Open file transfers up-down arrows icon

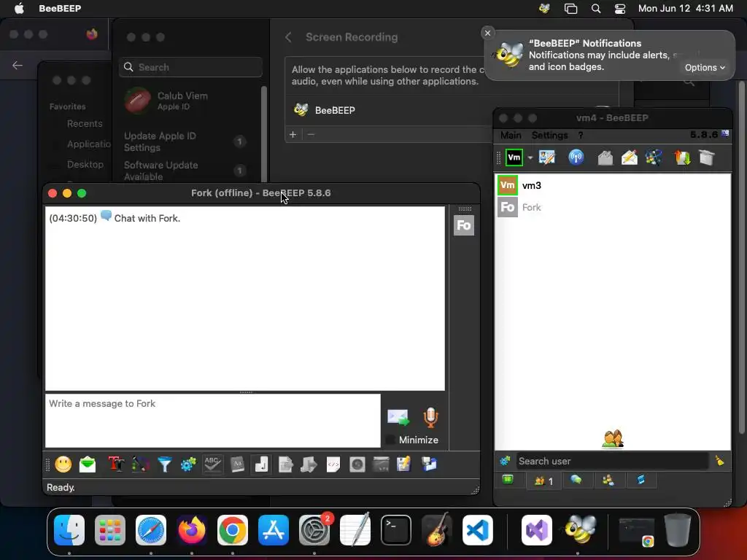(682, 157)
